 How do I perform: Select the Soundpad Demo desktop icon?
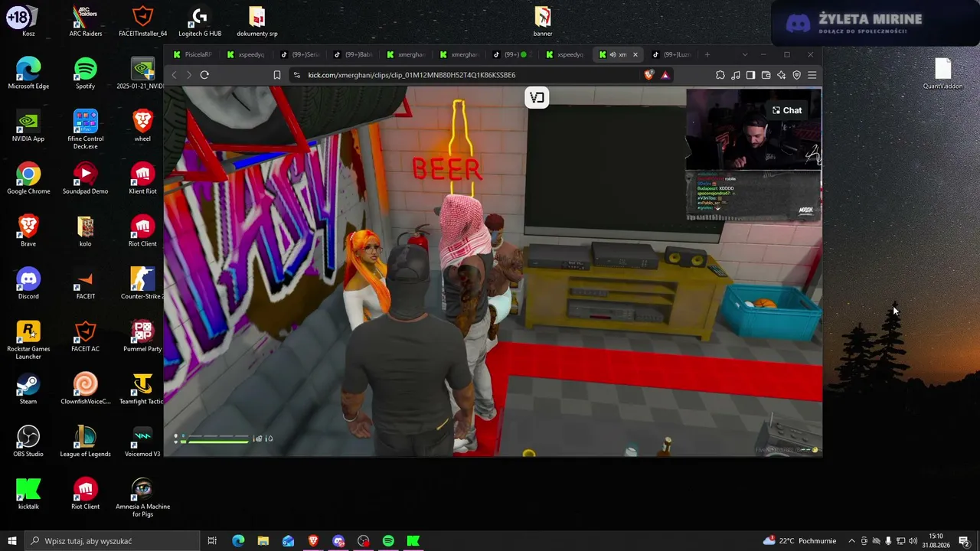pyautogui.click(x=85, y=178)
